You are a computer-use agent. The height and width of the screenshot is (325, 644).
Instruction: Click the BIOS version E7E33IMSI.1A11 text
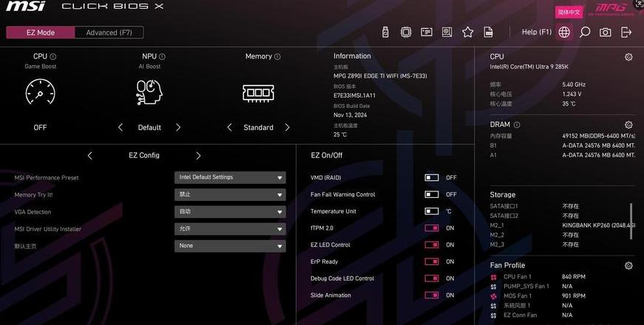[354, 95]
